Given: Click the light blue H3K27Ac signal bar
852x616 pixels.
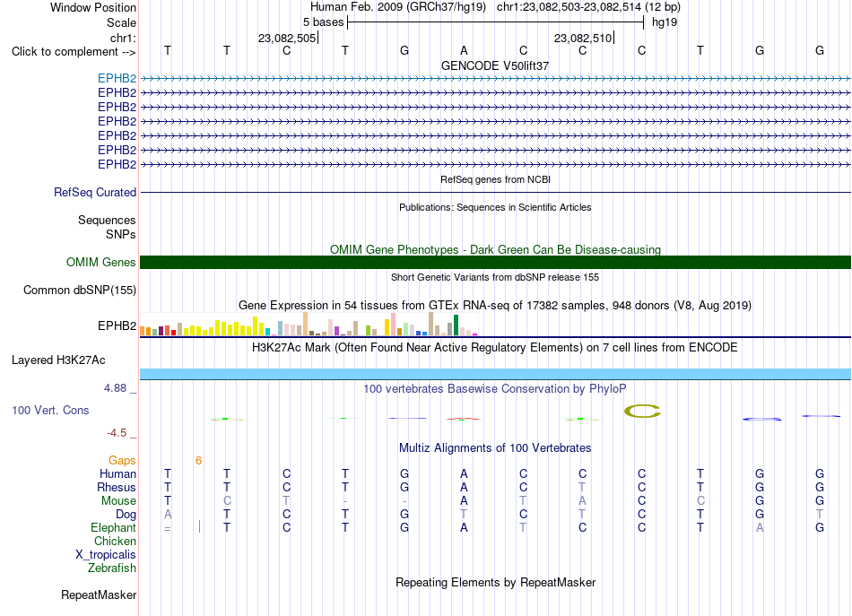Looking at the screenshot, I should click(495, 374).
